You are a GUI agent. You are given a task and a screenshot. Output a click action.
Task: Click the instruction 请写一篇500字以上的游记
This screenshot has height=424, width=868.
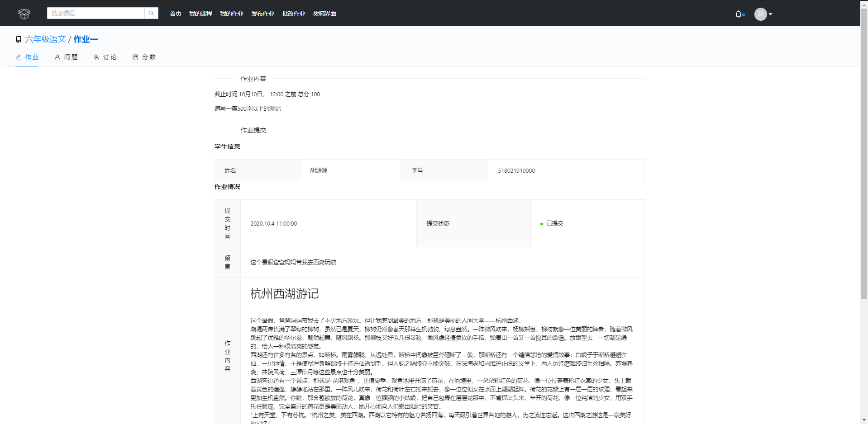[248, 108]
